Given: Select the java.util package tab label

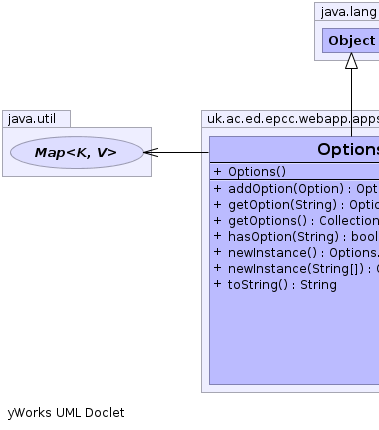Looking at the screenshot, I should (32, 119).
